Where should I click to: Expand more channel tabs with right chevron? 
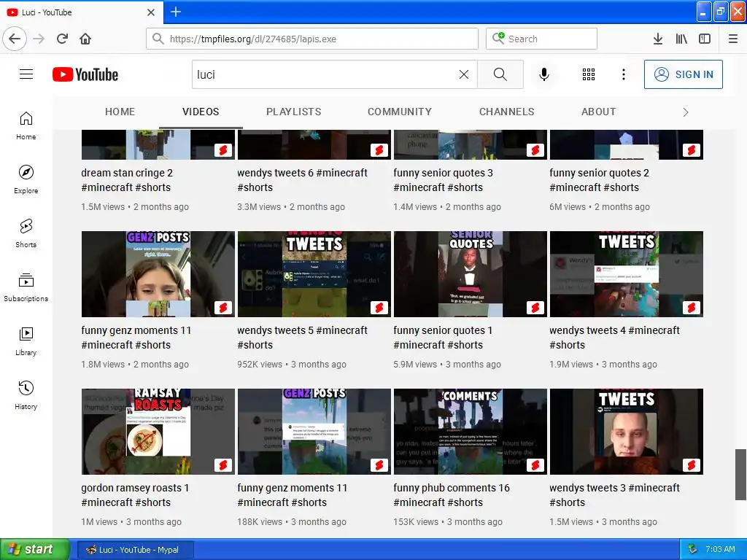(686, 112)
